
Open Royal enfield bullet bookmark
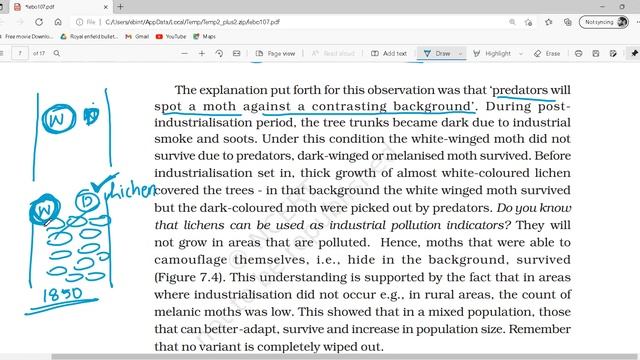click(x=89, y=36)
